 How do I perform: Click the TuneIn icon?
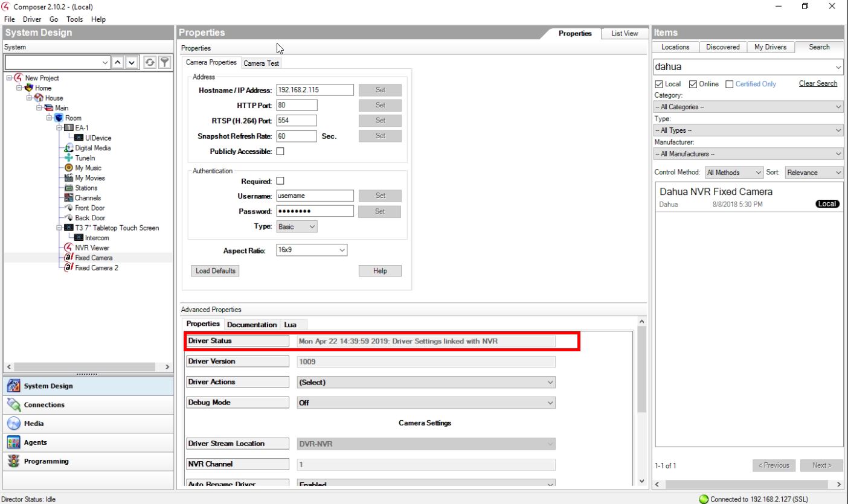click(69, 158)
